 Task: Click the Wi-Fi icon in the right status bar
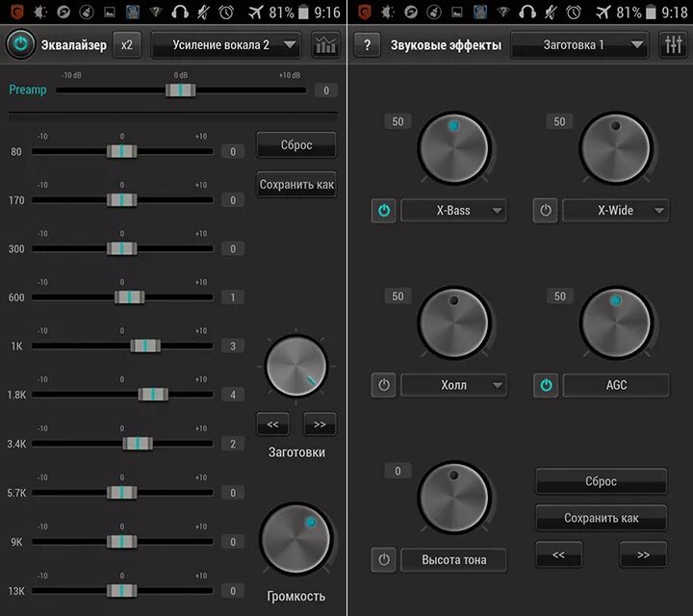coord(503,12)
